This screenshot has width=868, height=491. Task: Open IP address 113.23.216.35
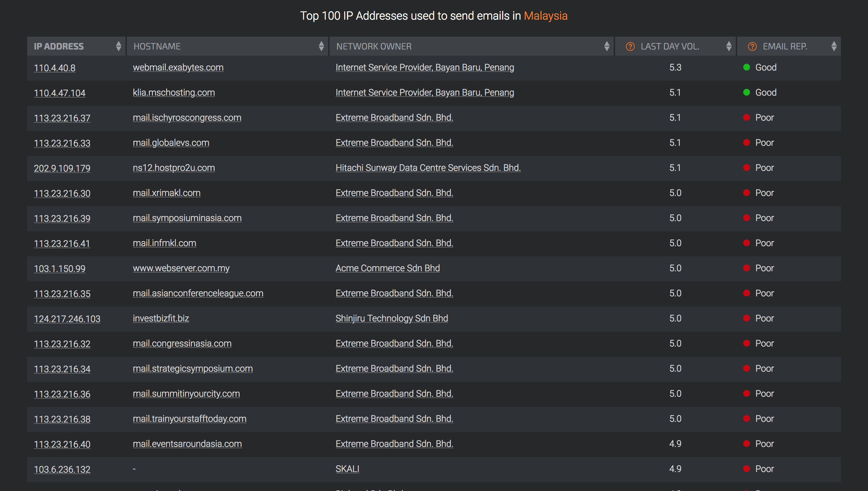click(62, 294)
